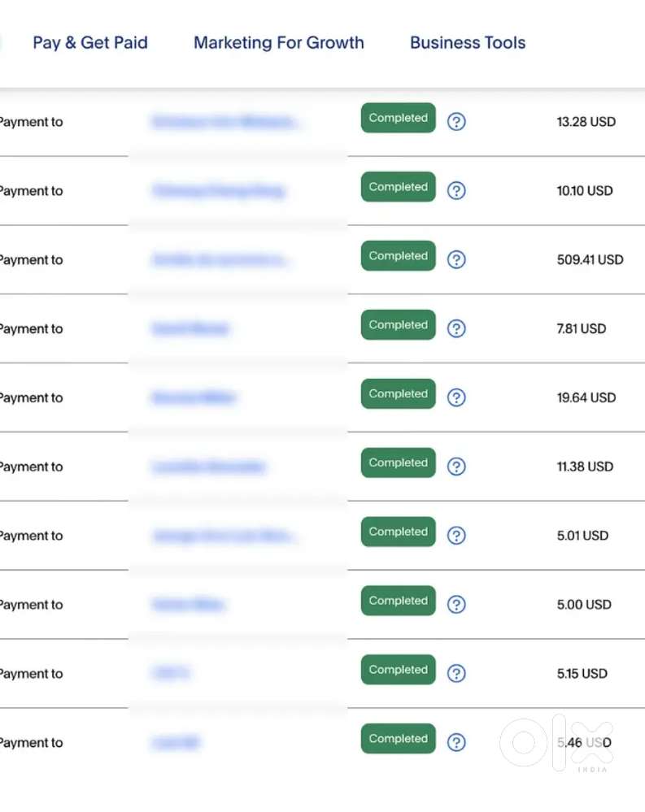Image resolution: width=645 pixels, height=812 pixels.
Task: Switch to Marketing For Growth tab
Action: pyautogui.click(x=279, y=43)
